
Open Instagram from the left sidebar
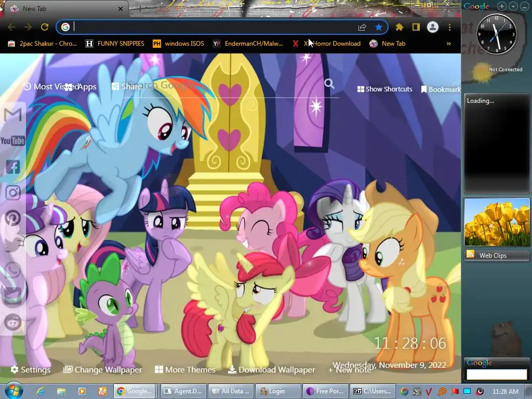[13, 192]
